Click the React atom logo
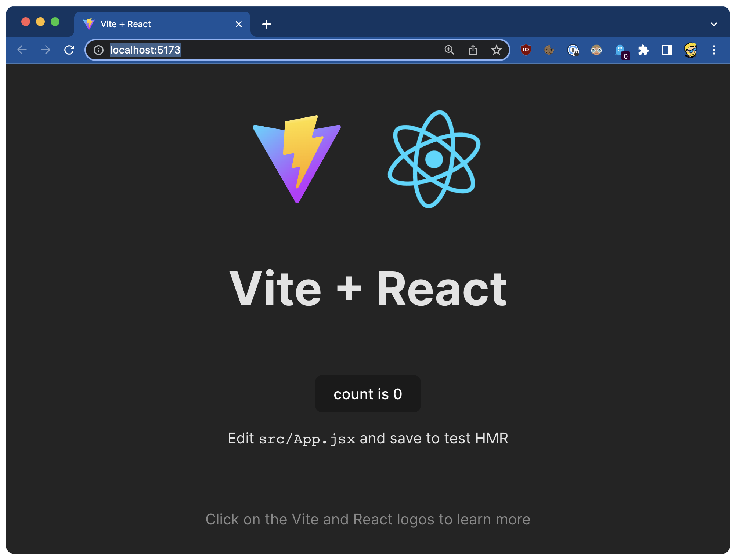 (434, 159)
